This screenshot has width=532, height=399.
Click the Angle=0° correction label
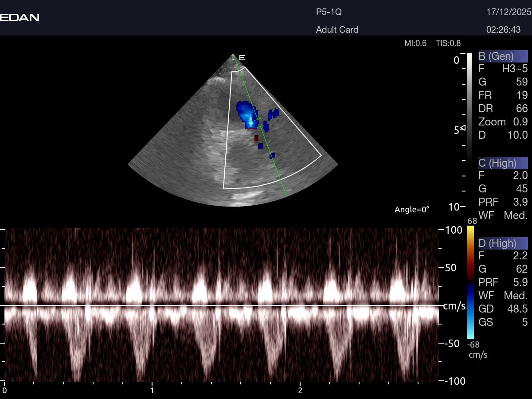click(x=411, y=210)
